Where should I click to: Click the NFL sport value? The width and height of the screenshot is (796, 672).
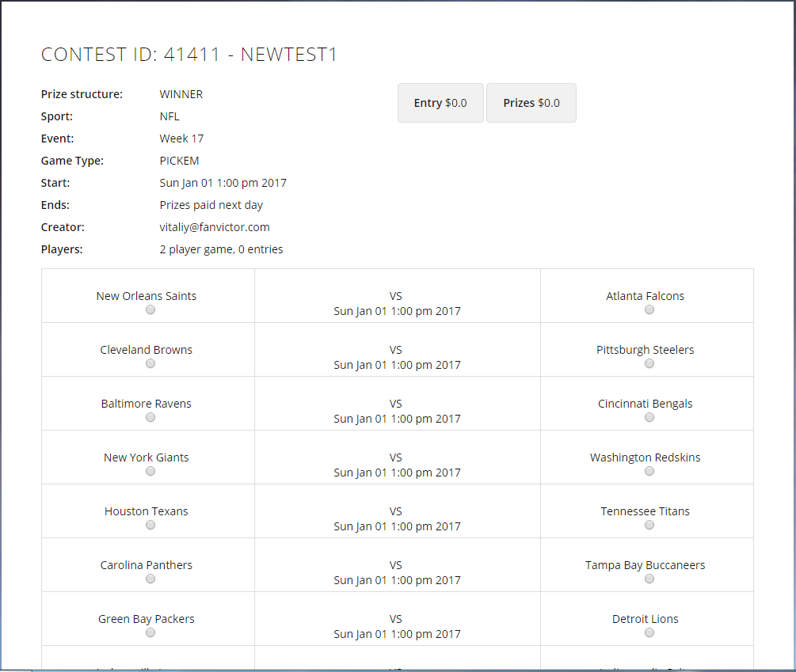(x=169, y=116)
